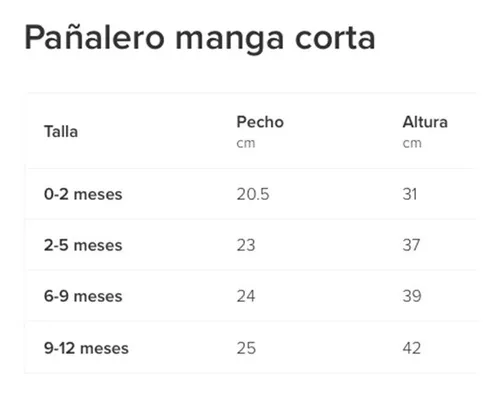This screenshot has height=393, width=500.
Task: Click the cm unit under Altura
Action: coord(412,144)
